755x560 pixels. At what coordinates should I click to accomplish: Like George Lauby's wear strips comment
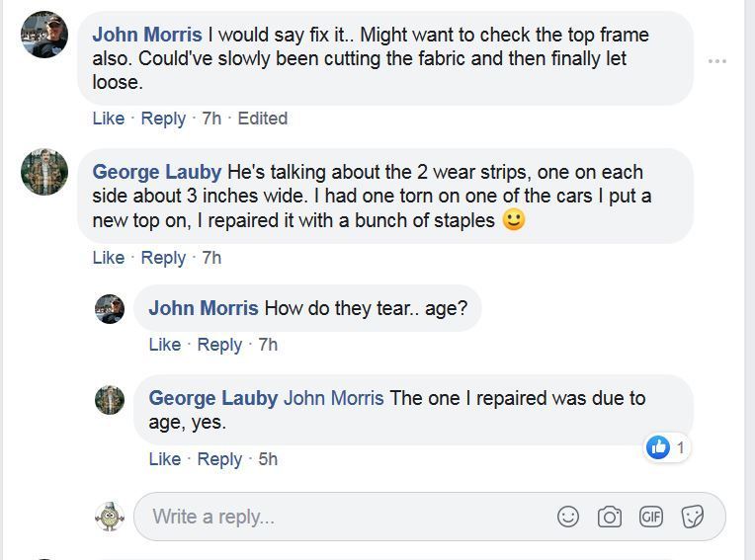[x=108, y=258]
